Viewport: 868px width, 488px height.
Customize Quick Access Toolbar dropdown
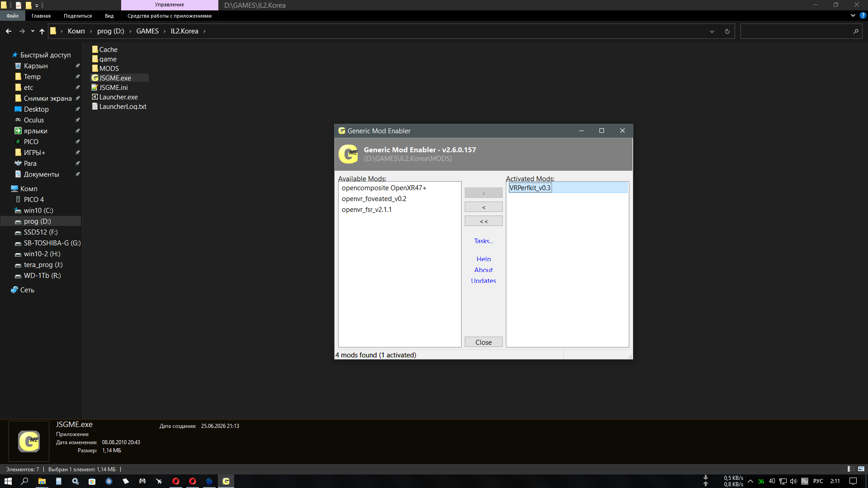[37, 5]
